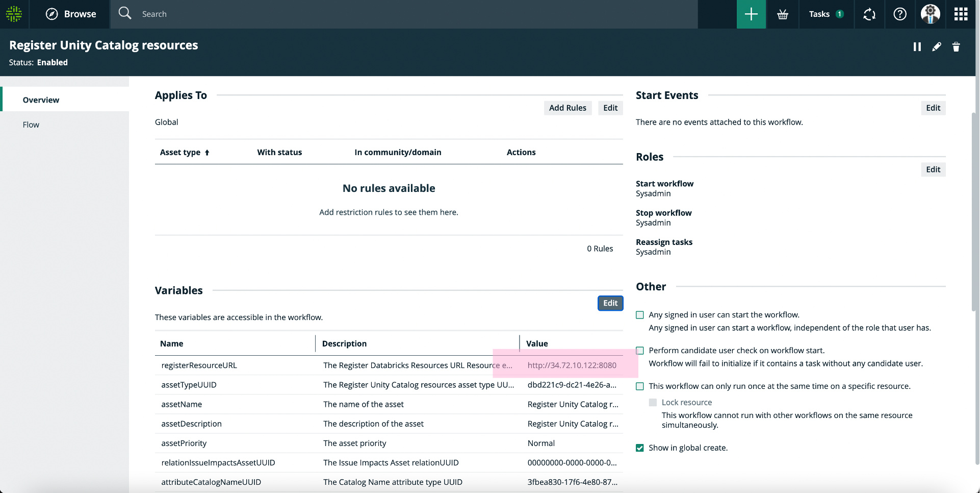Click Edit in Variables section
Screen dimensions: 980x493
(x=610, y=303)
